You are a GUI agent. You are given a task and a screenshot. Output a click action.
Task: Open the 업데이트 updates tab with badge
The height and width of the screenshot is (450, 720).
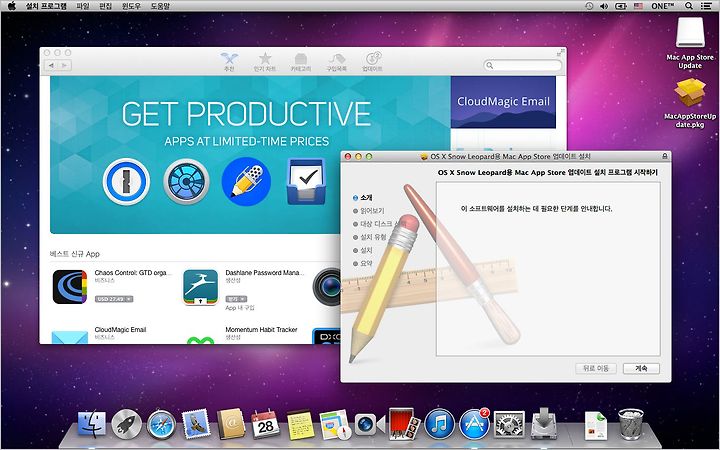coord(372,62)
